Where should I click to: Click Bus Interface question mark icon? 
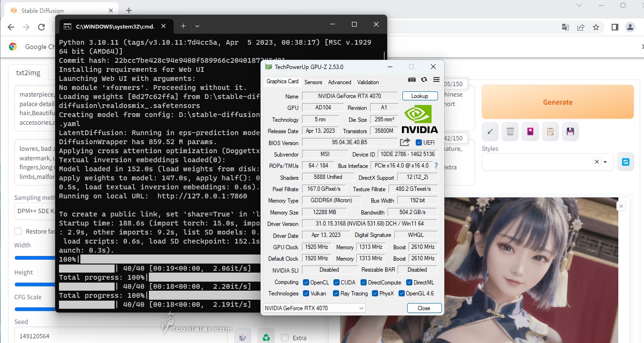[436, 166]
